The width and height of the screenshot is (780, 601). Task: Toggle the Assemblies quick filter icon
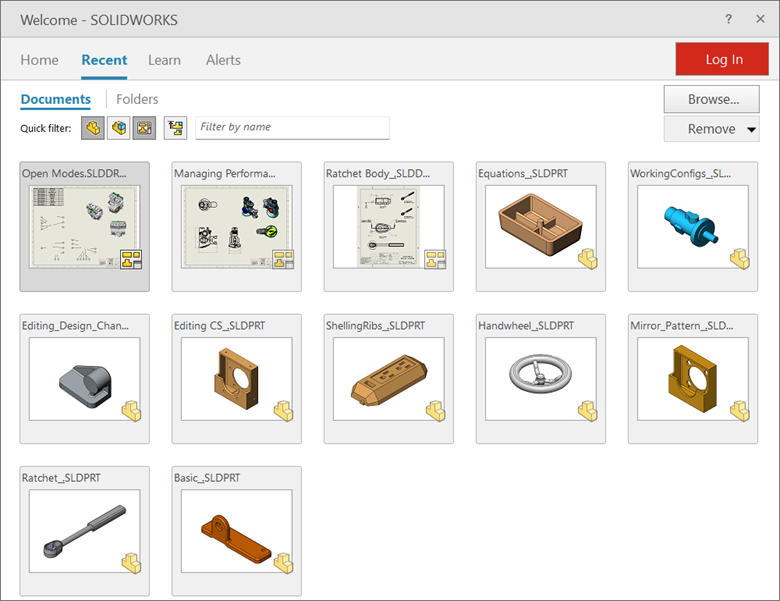pyautogui.click(x=118, y=128)
